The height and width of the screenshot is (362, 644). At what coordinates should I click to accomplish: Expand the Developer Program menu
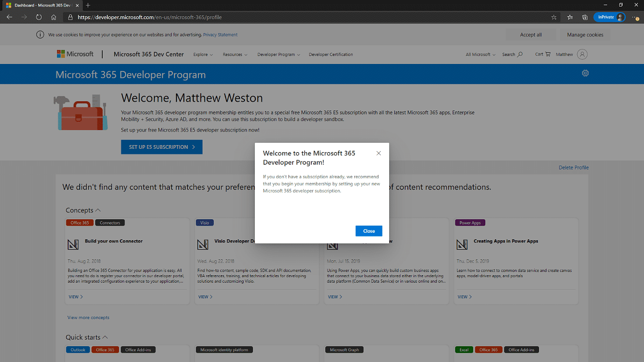279,55
